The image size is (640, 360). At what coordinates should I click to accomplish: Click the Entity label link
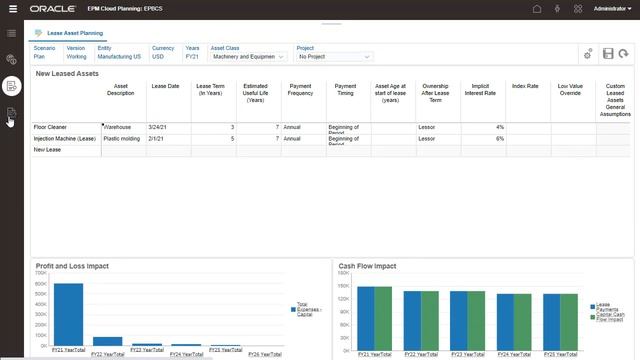click(104, 48)
